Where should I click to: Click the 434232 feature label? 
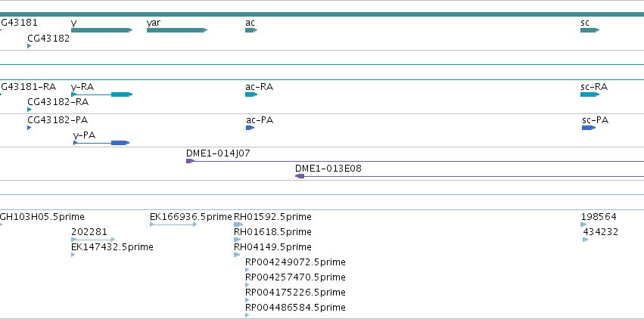click(x=600, y=232)
